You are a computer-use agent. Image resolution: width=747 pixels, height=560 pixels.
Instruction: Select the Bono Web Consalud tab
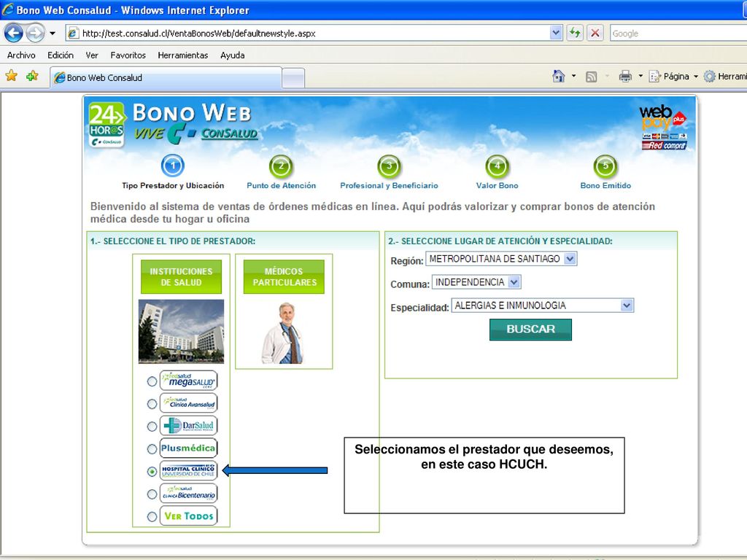coord(166,77)
